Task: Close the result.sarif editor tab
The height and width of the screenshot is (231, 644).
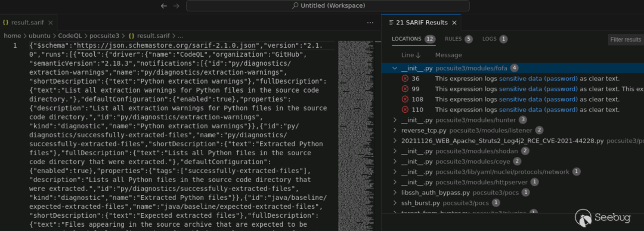Action: [x=51, y=23]
